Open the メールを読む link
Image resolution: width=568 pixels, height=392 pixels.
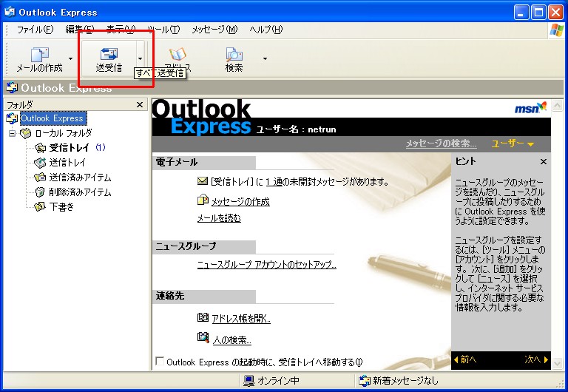(x=219, y=218)
